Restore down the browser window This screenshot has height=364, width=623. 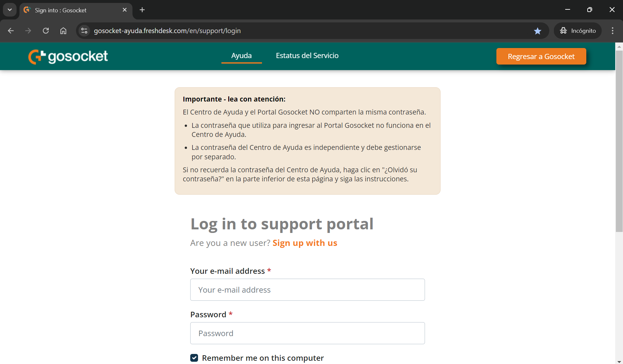(590, 10)
